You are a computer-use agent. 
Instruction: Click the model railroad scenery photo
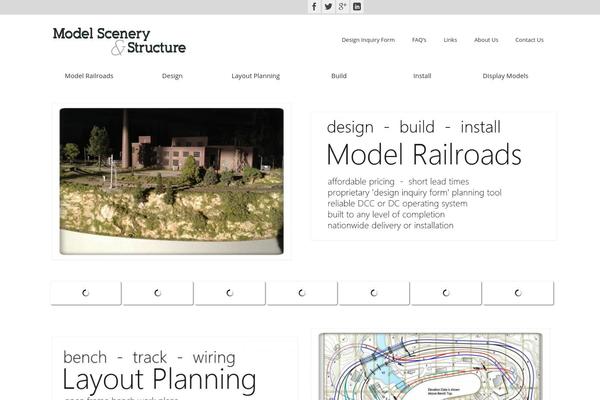click(171, 181)
